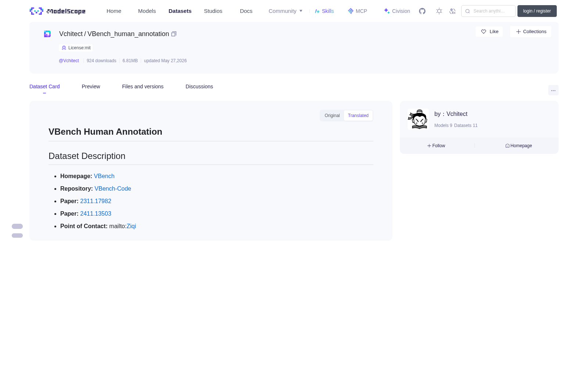Open the MCP nav item
The height and width of the screenshot is (368, 588).
click(358, 11)
